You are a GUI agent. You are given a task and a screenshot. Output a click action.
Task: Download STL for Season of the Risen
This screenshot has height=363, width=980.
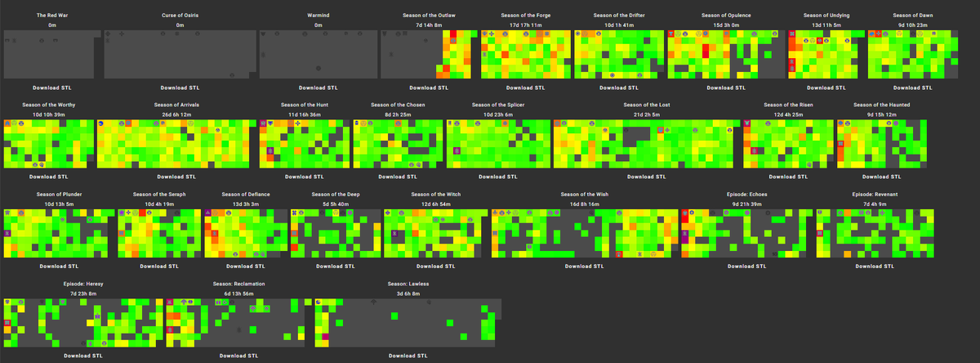click(789, 177)
